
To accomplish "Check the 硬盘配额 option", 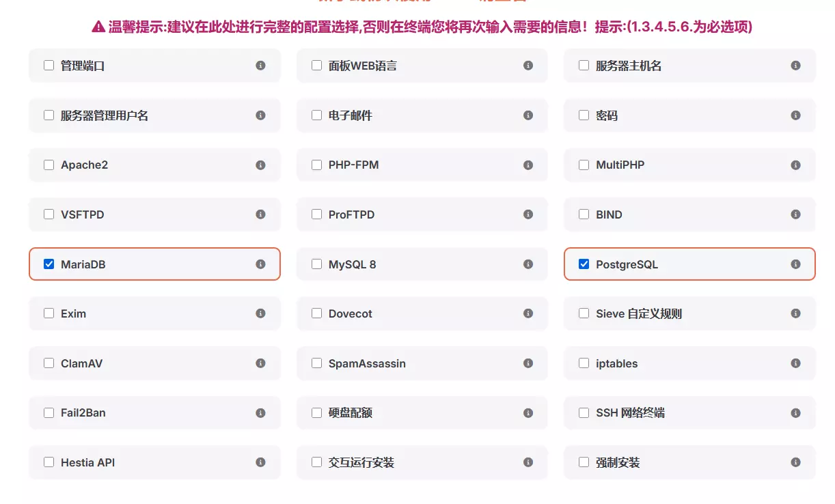I will [x=316, y=413].
